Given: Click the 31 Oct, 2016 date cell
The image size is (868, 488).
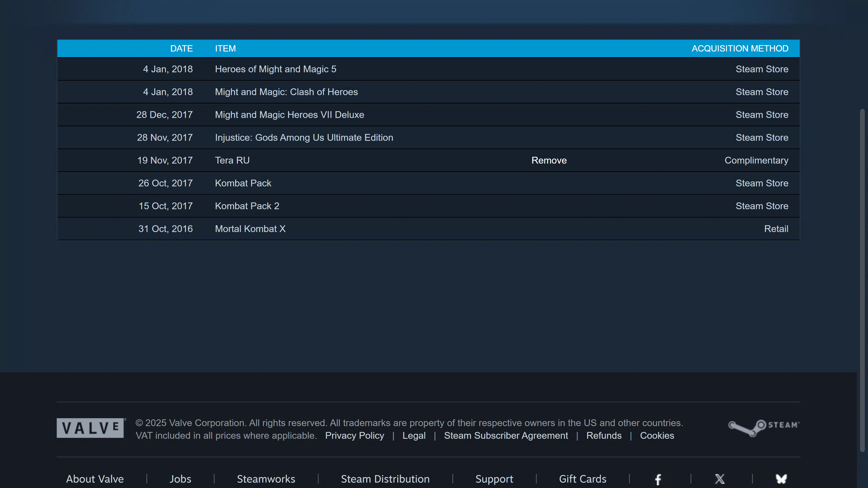Looking at the screenshot, I should 165,229.
